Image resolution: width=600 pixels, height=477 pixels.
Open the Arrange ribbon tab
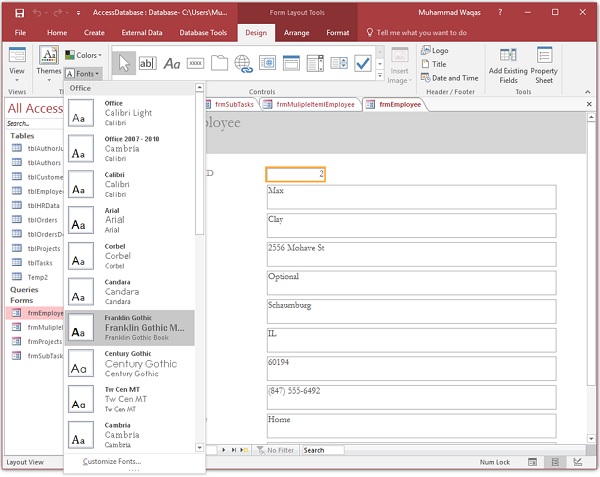coord(297,33)
